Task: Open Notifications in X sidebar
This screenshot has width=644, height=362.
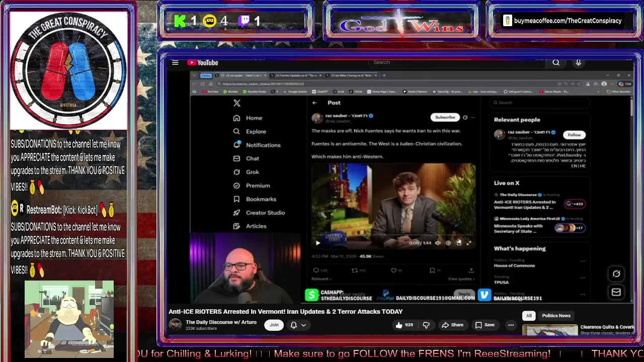Action: [257, 145]
